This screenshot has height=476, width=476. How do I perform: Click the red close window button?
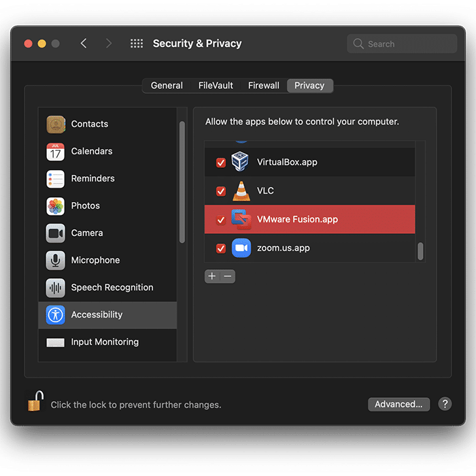click(x=29, y=44)
